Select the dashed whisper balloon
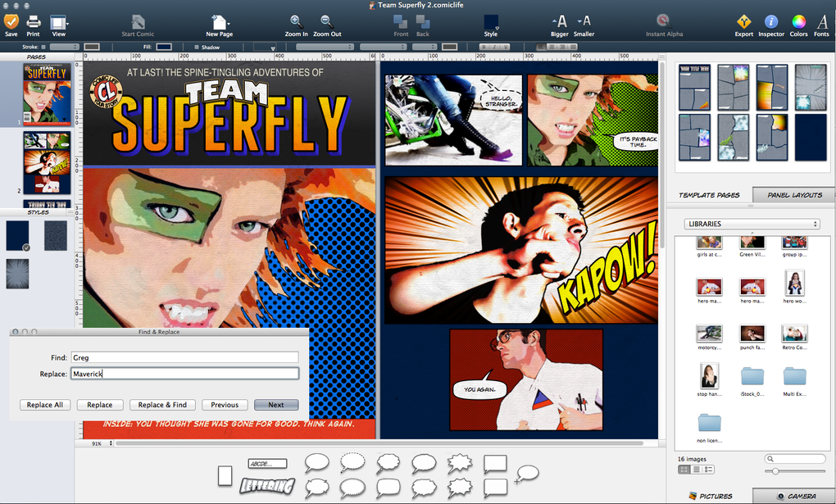The width and height of the screenshot is (836, 504). 352,462
